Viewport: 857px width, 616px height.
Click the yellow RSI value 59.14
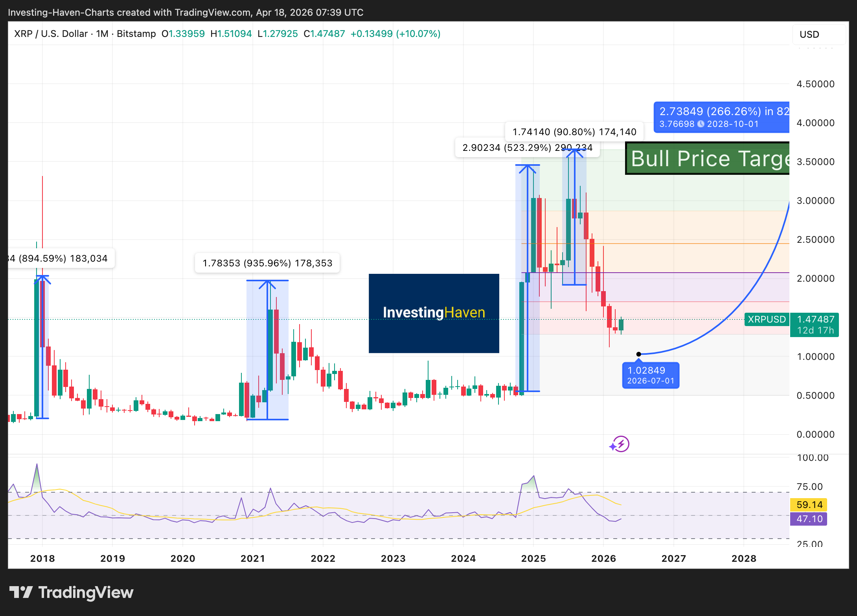809,504
